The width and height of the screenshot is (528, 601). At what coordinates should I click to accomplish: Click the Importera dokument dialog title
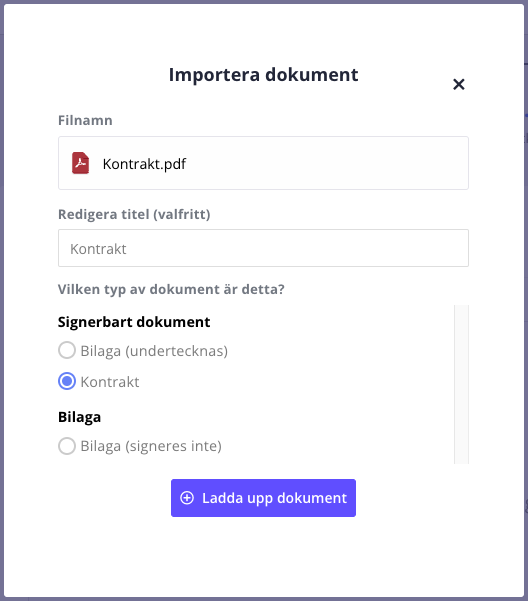(x=264, y=74)
